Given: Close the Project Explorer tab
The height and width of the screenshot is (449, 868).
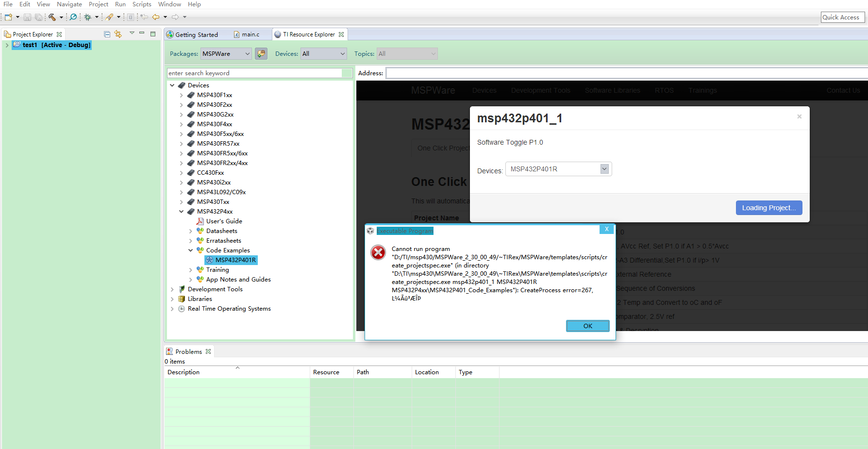Looking at the screenshot, I should (x=59, y=34).
